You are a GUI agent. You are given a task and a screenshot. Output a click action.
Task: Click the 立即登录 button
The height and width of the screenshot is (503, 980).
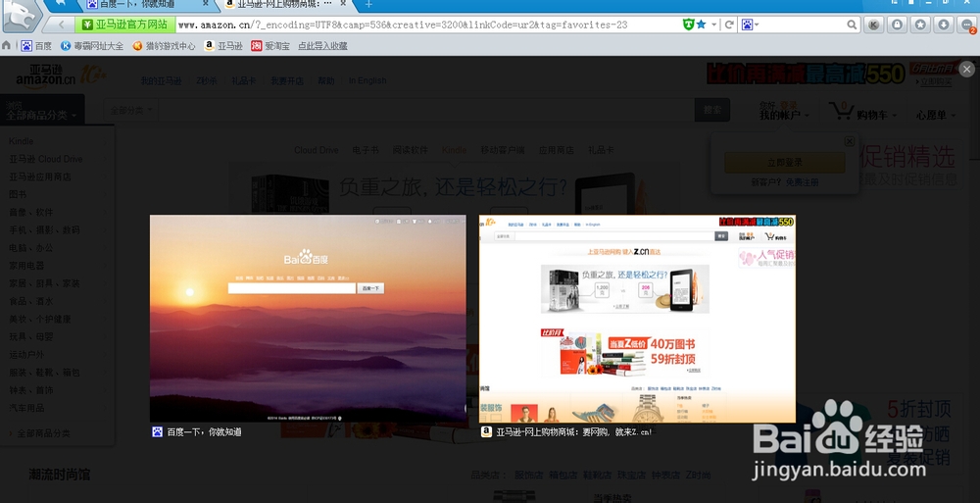[785, 163]
